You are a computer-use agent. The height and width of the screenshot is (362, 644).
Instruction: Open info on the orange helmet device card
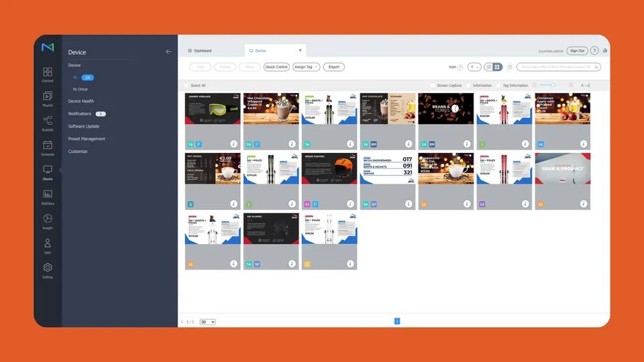pyautogui.click(x=350, y=204)
